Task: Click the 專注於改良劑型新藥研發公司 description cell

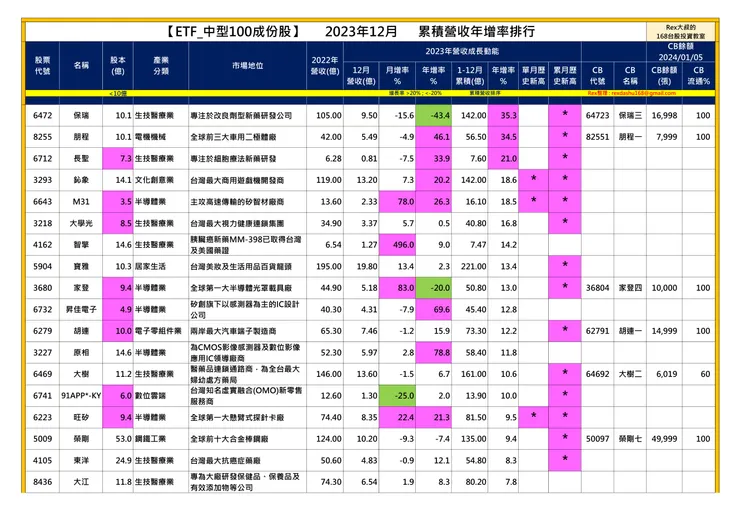Action: pos(247,115)
